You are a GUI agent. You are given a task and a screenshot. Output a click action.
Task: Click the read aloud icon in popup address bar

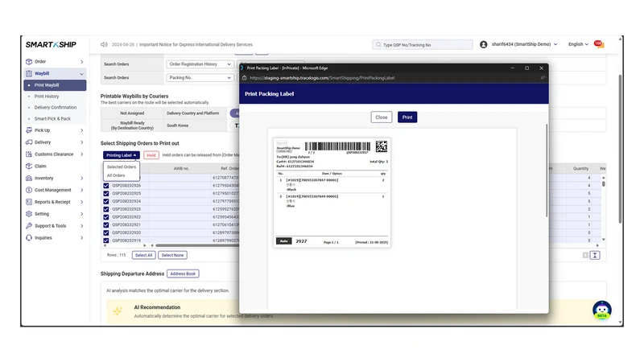pos(543,77)
